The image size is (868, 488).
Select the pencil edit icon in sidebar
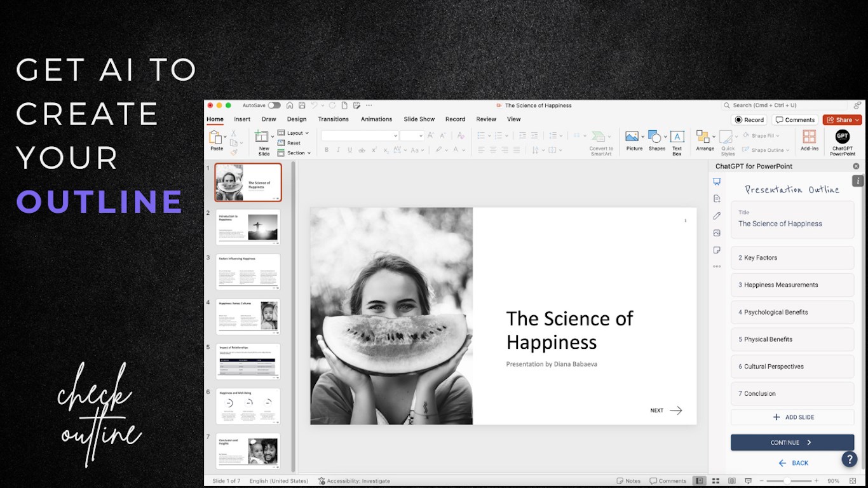[717, 216]
